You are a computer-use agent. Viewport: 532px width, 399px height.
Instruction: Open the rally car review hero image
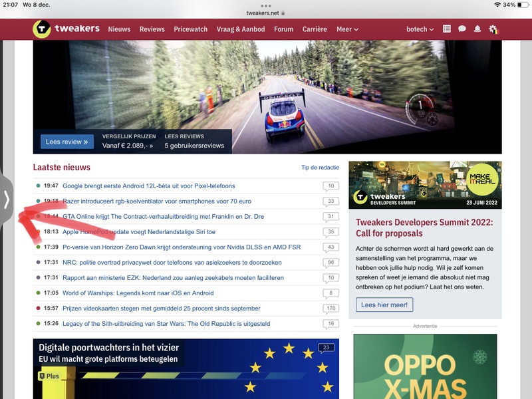[x=267, y=97]
